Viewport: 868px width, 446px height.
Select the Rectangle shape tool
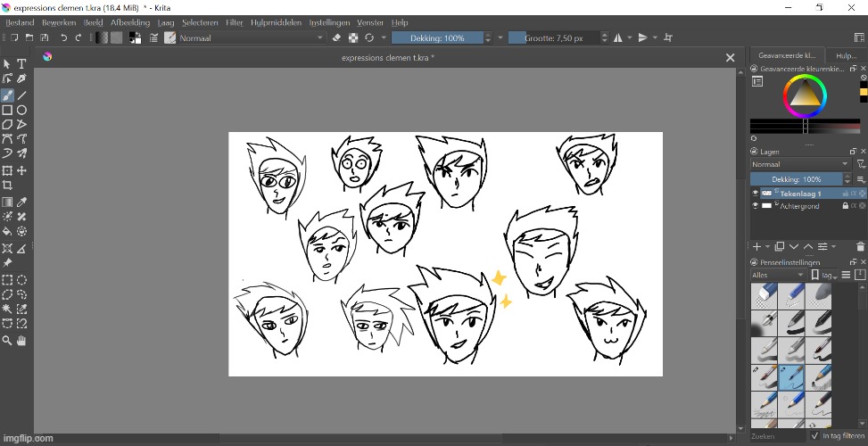[x=7, y=110]
